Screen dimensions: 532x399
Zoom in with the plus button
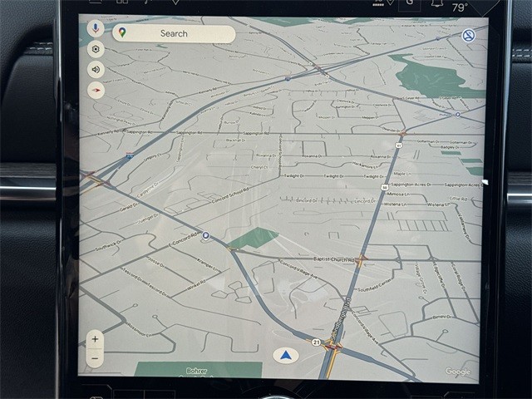pos(95,339)
